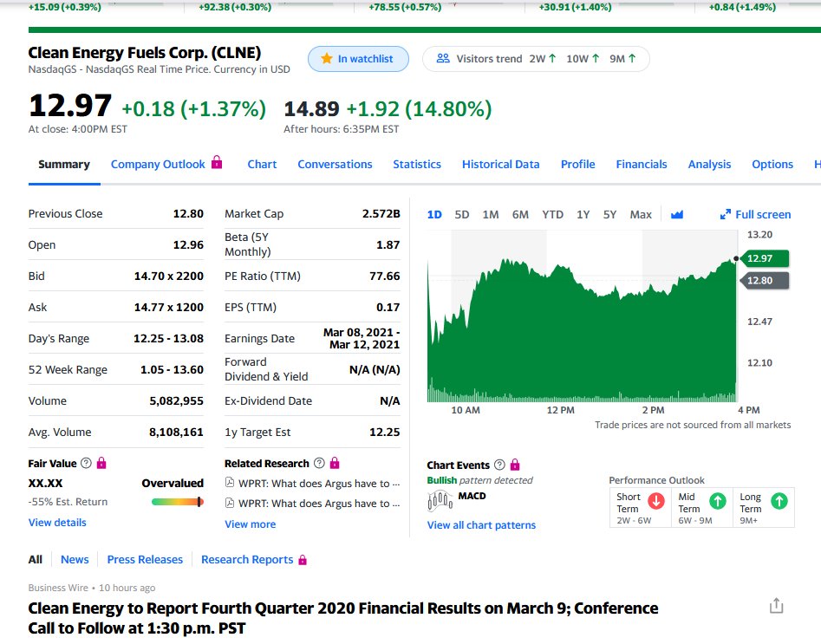Open the Options tab
The image size is (821, 644).
click(772, 165)
